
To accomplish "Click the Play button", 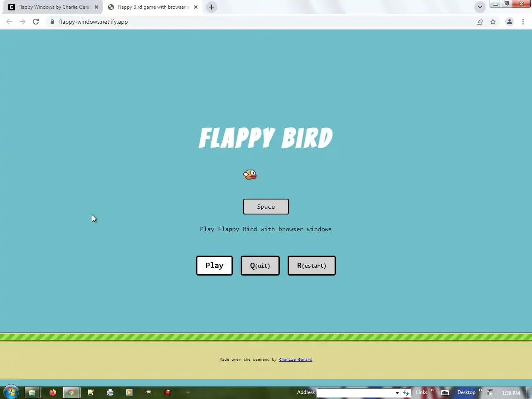I will (214, 266).
